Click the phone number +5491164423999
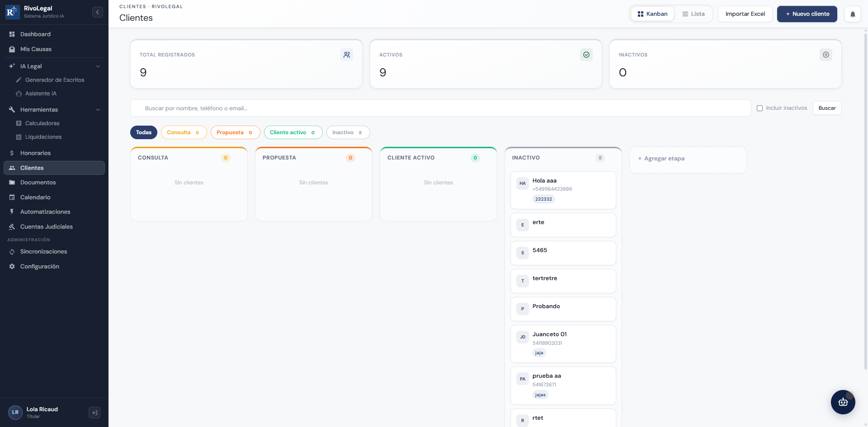 (552, 189)
